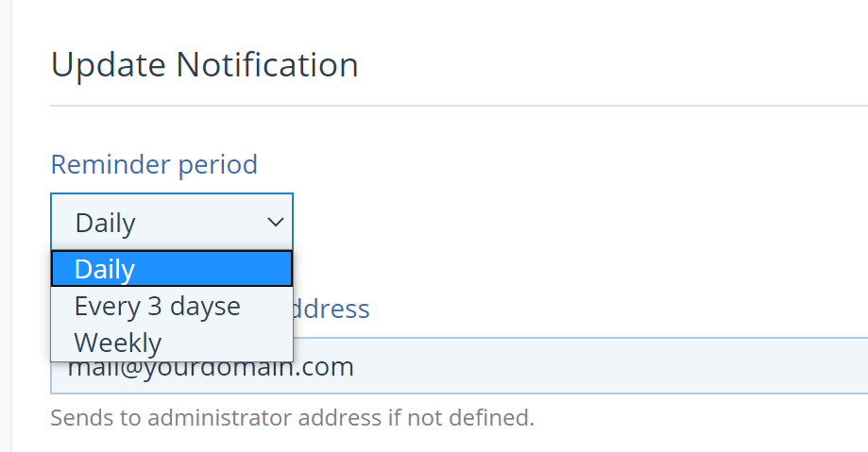Click the down caret beside Daily
Image resolution: width=868 pixels, height=452 pixels.
[x=276, y=223]
